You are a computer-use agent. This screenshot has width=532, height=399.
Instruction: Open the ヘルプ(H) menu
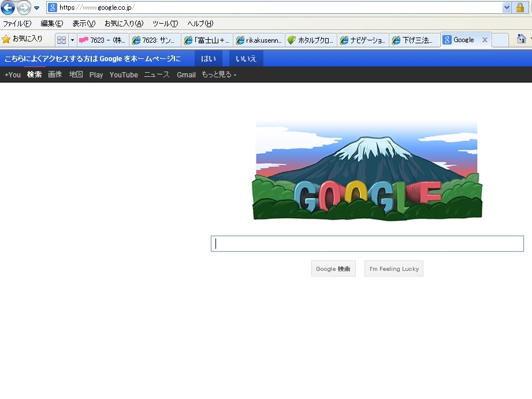[x=200, y=24]
